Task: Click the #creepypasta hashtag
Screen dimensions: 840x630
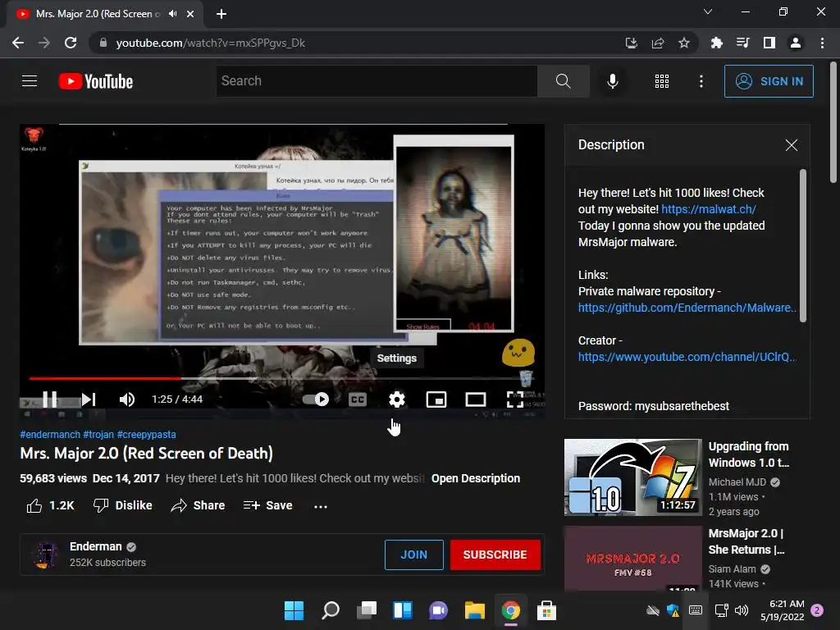Action: pos(146,435)
